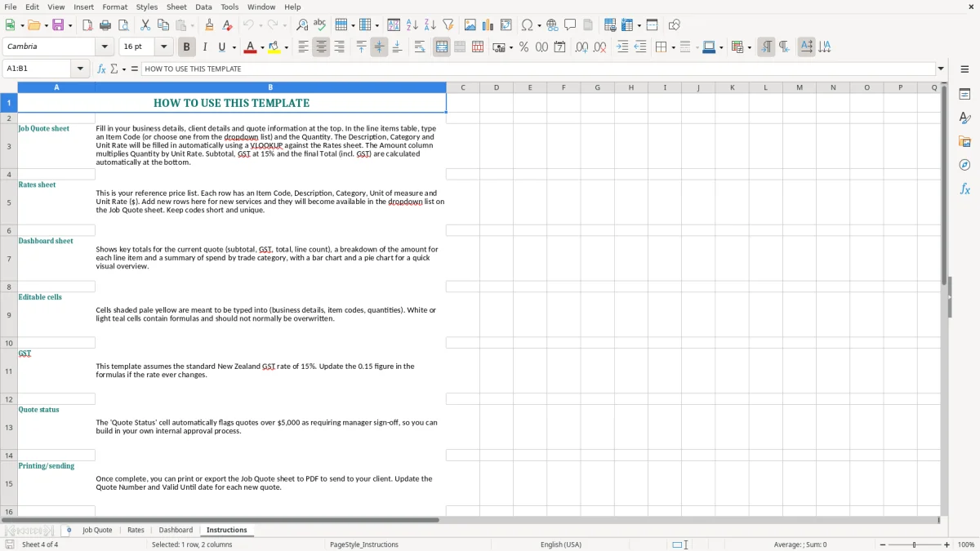Expand the formula bar
Screen dimensions: 980x551
tap(941, 69)
